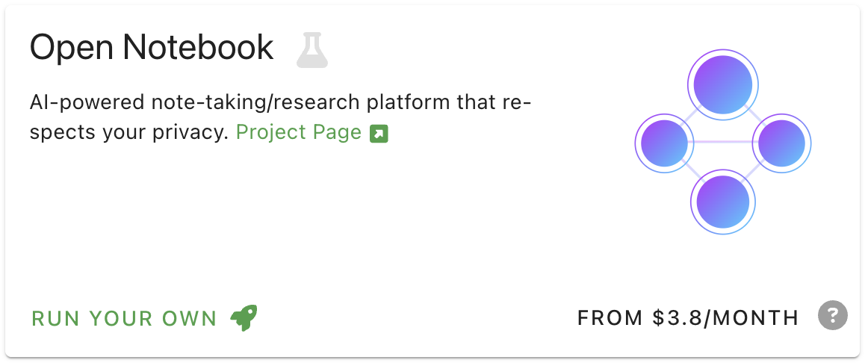The image size is (868, 363).
Task: Open the Project Page link
Action: 299,133
